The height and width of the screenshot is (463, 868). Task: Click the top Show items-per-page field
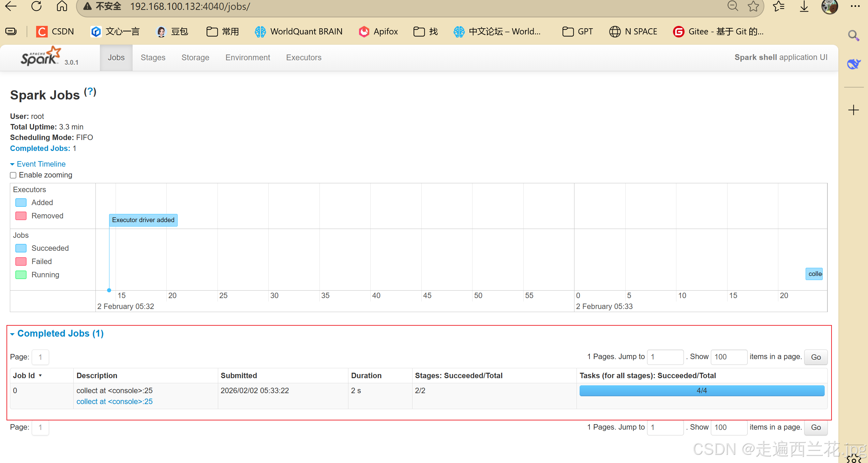click(729, 357)
